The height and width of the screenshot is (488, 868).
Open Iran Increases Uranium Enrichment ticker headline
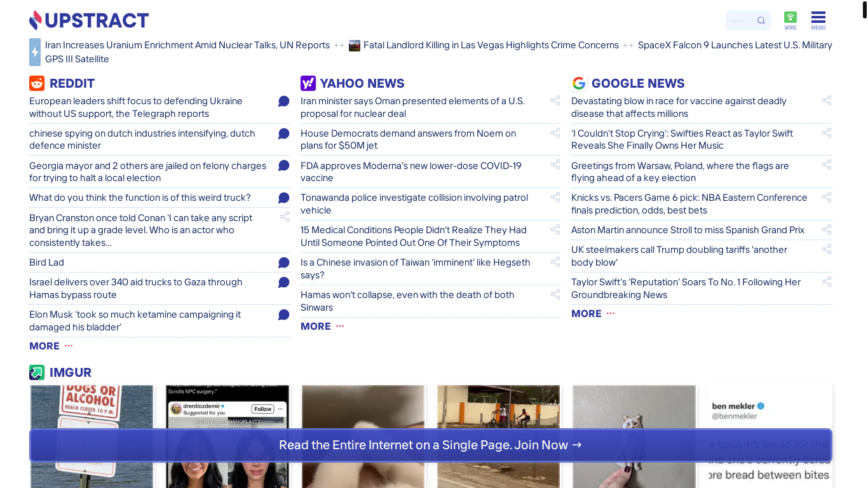tap(187, 45)
